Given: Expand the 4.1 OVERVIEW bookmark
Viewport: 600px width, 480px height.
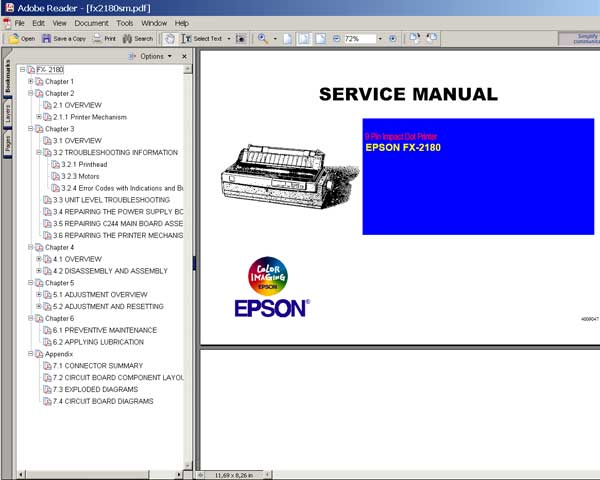Looking at the screenshot, I should click(39, 259).
